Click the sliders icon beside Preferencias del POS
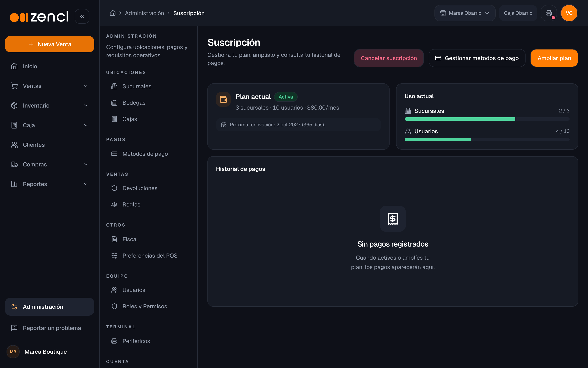 pos(114,256)
